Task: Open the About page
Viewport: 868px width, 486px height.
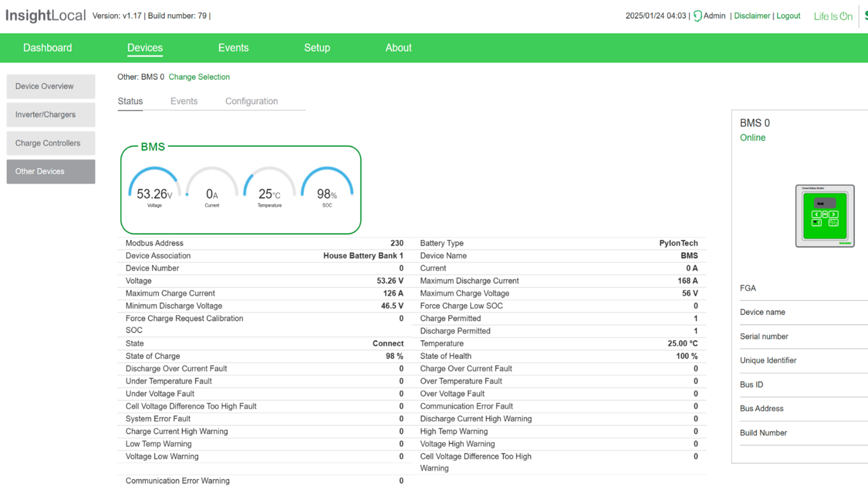Action: (x=398, y=48)
